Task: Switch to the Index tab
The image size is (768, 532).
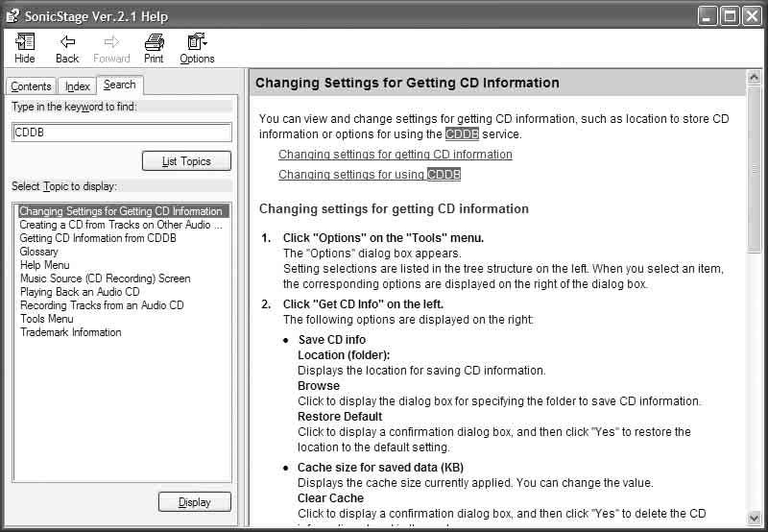Action: click(x=78, y=86)
